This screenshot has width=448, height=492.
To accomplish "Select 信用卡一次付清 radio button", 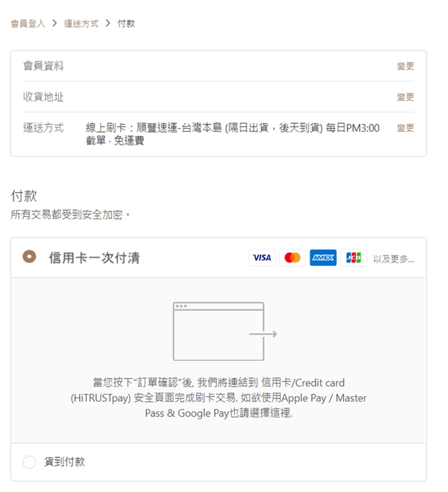I will pos(29,257).
